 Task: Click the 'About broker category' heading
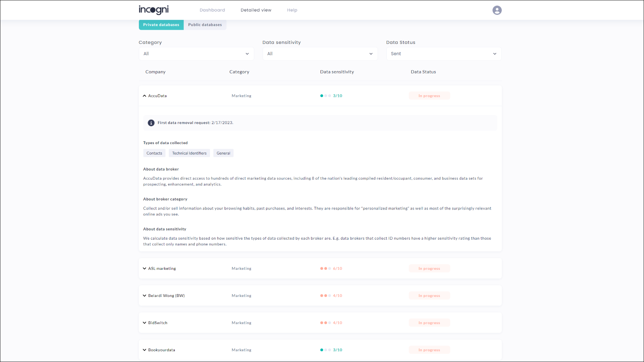[x=165, y=199]
